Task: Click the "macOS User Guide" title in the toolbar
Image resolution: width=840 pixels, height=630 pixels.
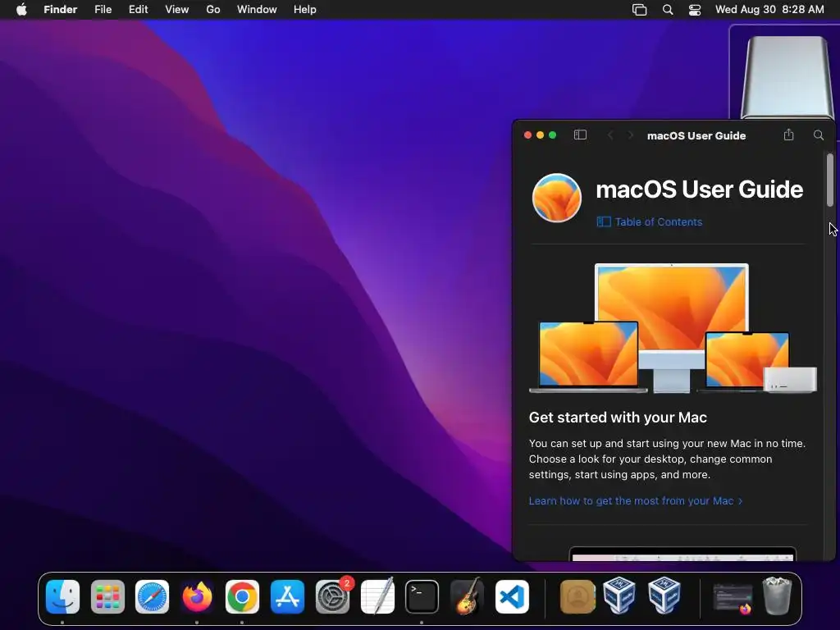Action: [696, 135]
